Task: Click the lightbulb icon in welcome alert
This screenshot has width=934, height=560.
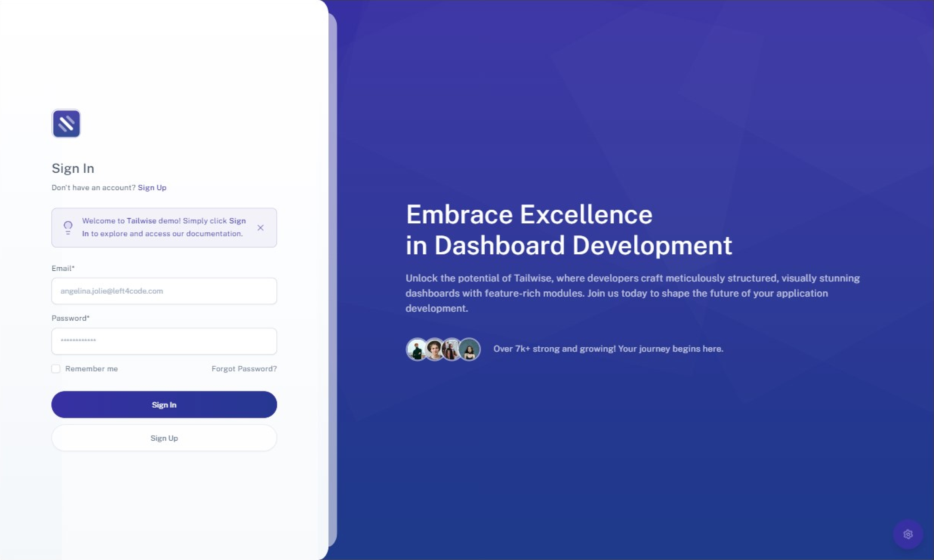Action: (68, 228)
